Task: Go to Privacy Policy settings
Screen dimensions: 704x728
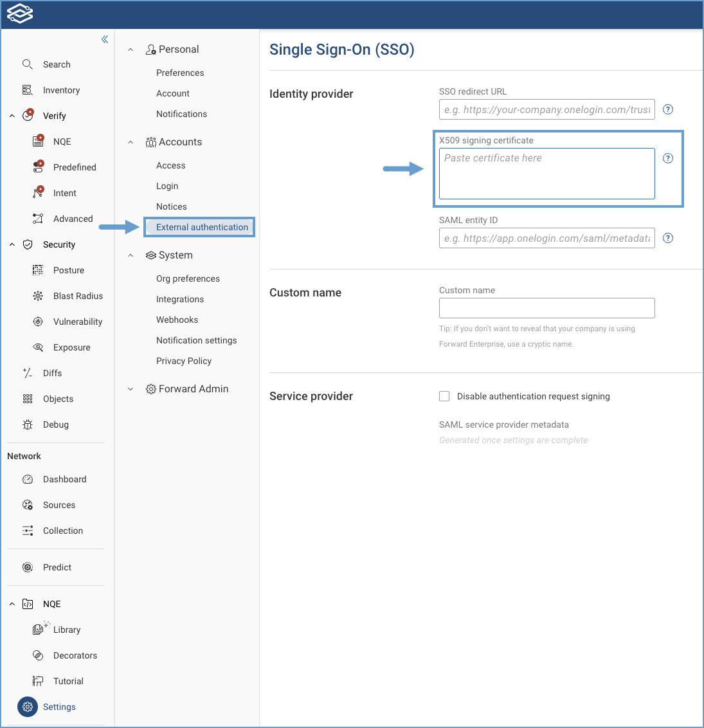Action: [184, 361]
